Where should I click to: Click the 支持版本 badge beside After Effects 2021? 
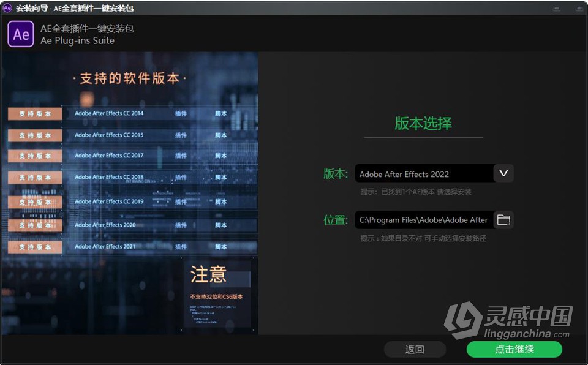click(x=35, y=247)
